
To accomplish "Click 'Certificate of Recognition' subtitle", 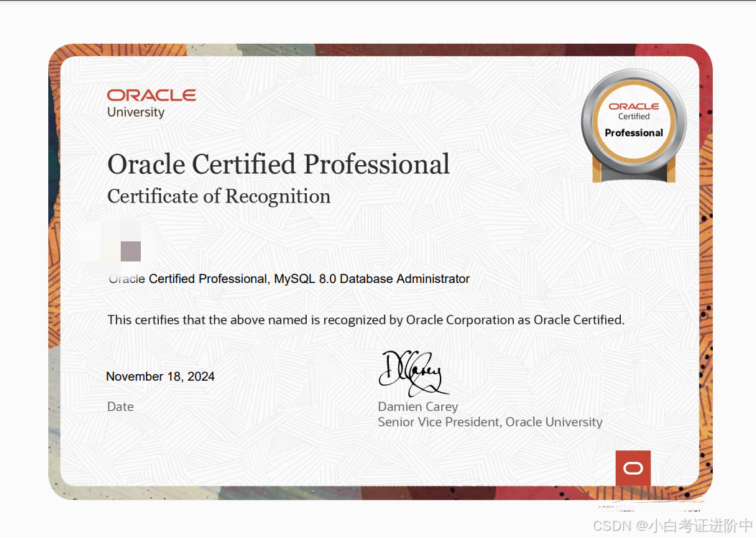I will click(219, 197).
